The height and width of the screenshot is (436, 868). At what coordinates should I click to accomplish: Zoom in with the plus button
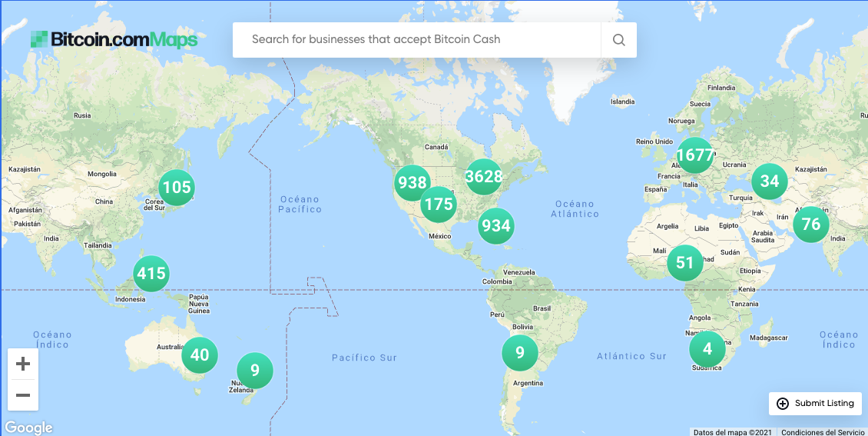pos(23,364)
